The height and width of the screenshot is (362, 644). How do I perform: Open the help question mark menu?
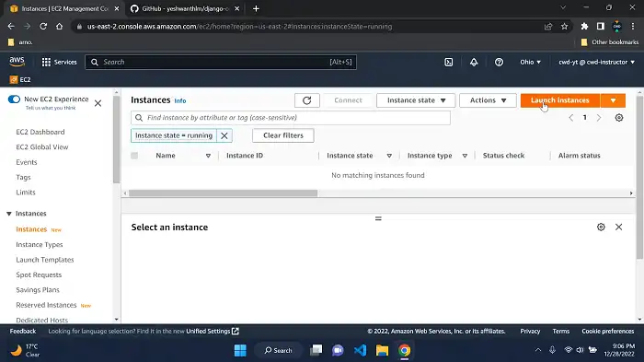[x=499, y=62]
